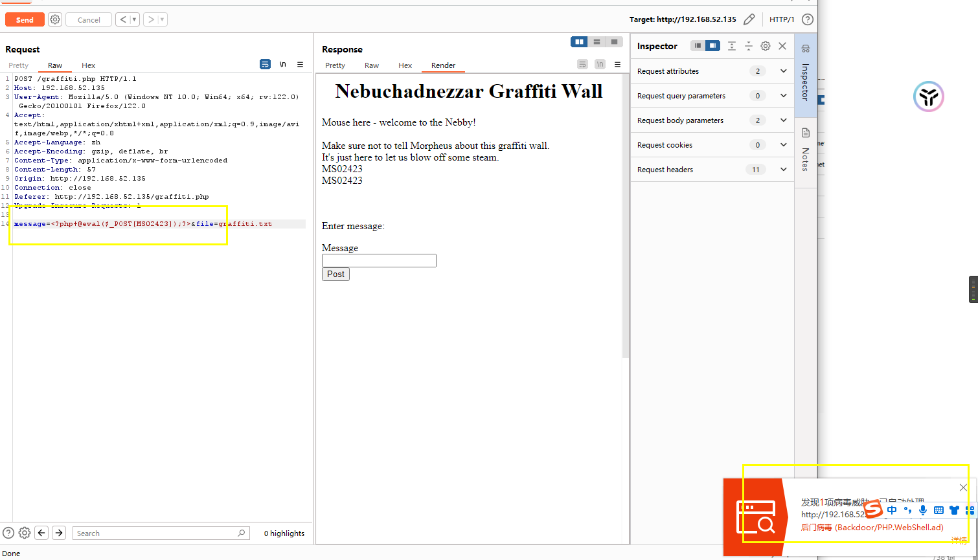This screenshot has width=978, height=560.
Task: Click the orange Send button
Action: click(25, 20)
